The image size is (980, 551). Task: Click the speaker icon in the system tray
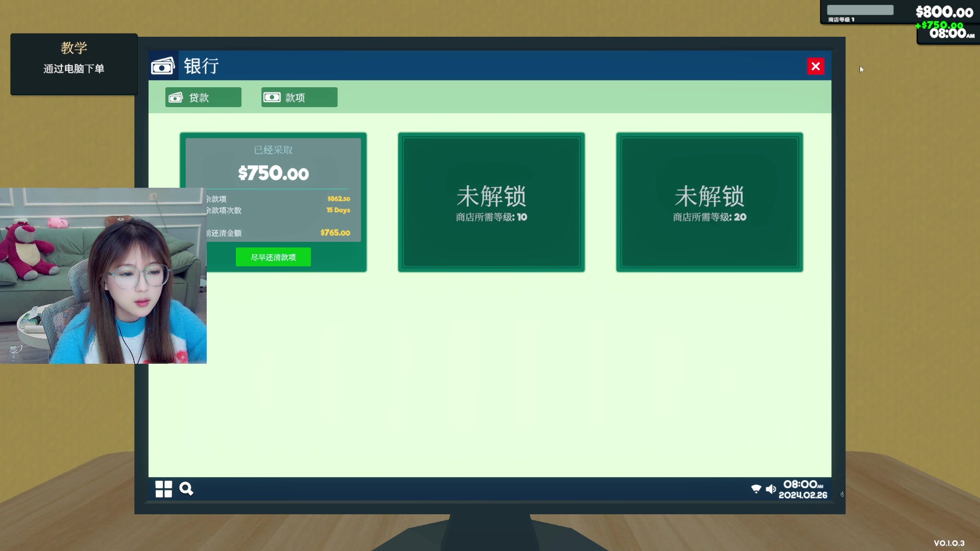click(771, 488)
